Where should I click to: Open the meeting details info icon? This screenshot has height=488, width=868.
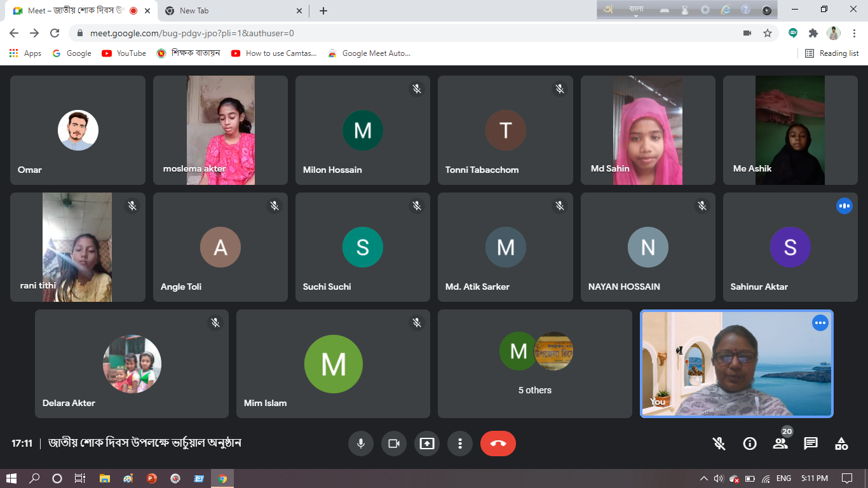point(750,444)
